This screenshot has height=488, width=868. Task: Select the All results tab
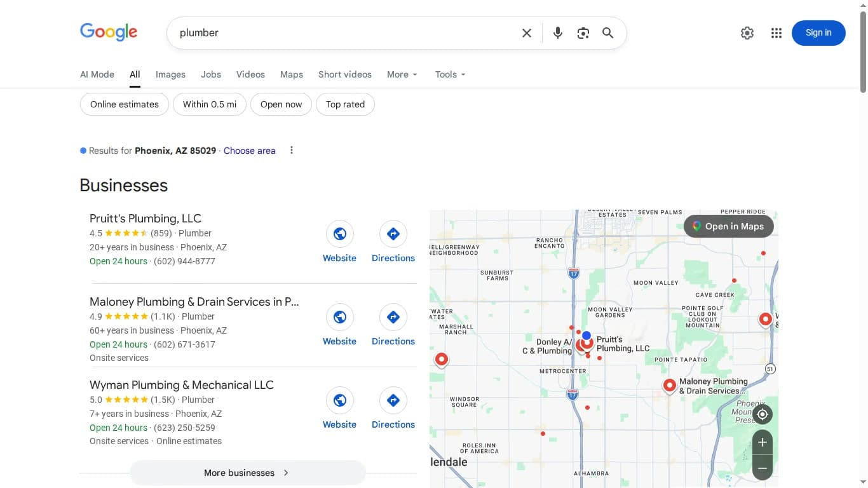coord(135,74)
